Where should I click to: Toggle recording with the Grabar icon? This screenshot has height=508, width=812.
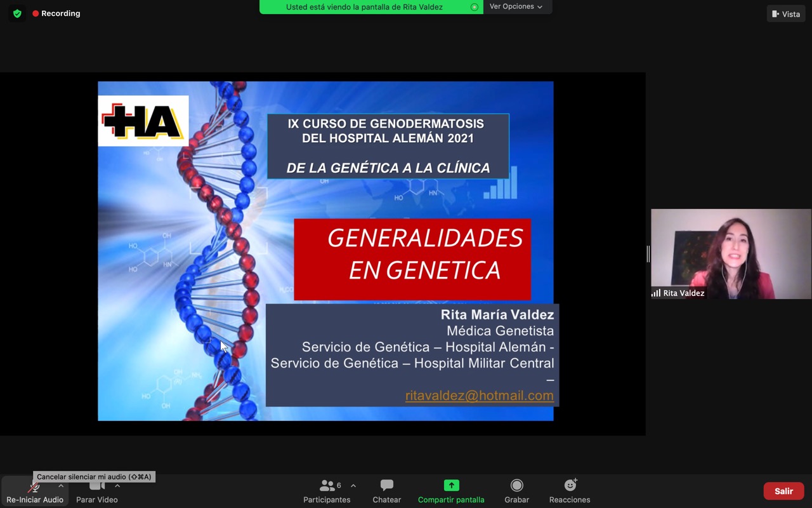[x=516, y=486]
